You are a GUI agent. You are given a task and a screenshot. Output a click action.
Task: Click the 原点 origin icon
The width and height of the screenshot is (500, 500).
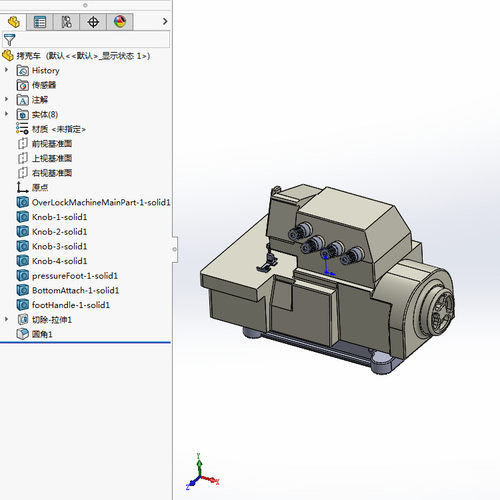pyautogui.click(x=22, y=187)
